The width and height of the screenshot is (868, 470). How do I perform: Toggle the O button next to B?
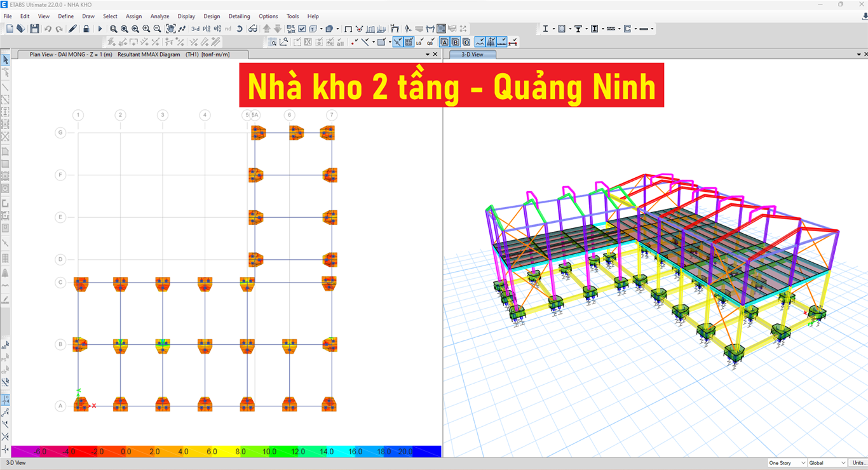pos(466,41)
